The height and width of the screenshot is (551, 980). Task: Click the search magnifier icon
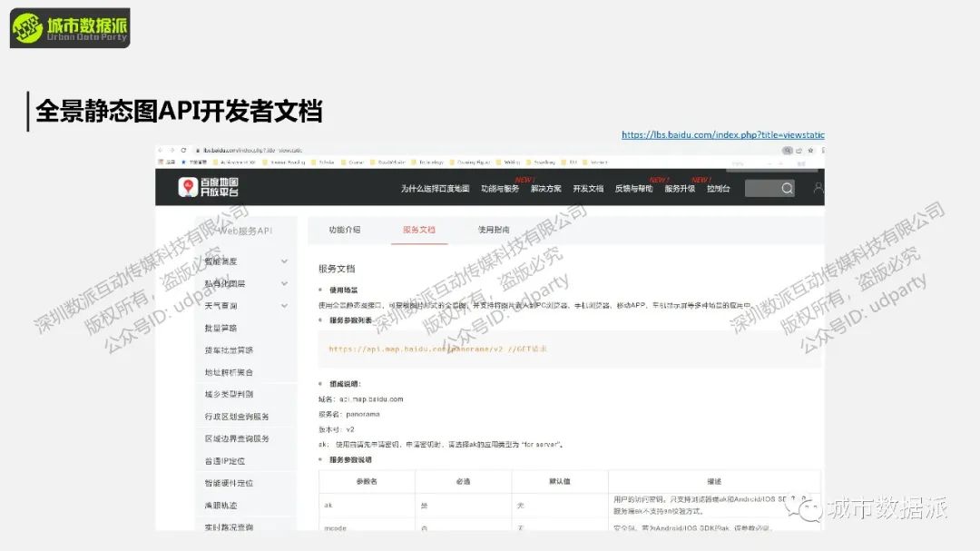[788, 188]
